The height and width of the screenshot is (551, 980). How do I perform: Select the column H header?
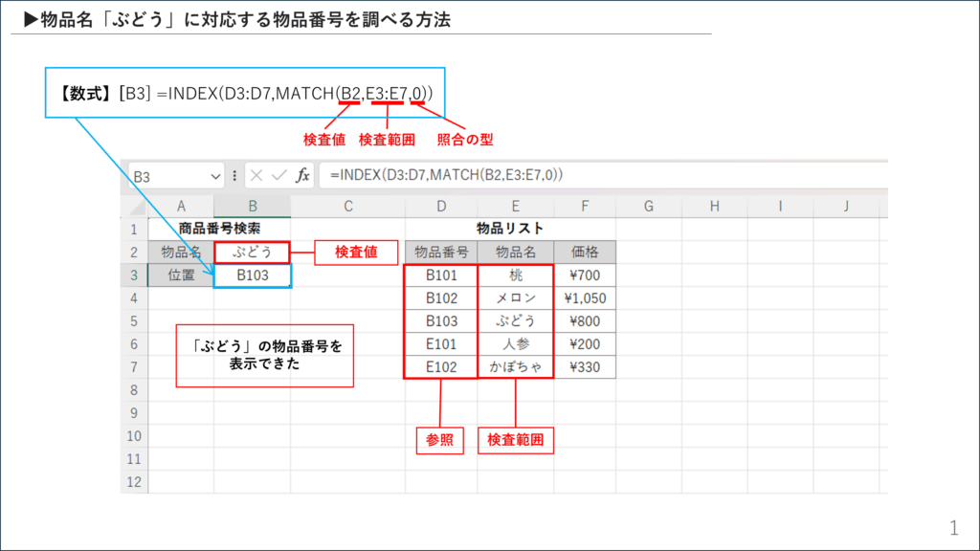click(714, 207)
